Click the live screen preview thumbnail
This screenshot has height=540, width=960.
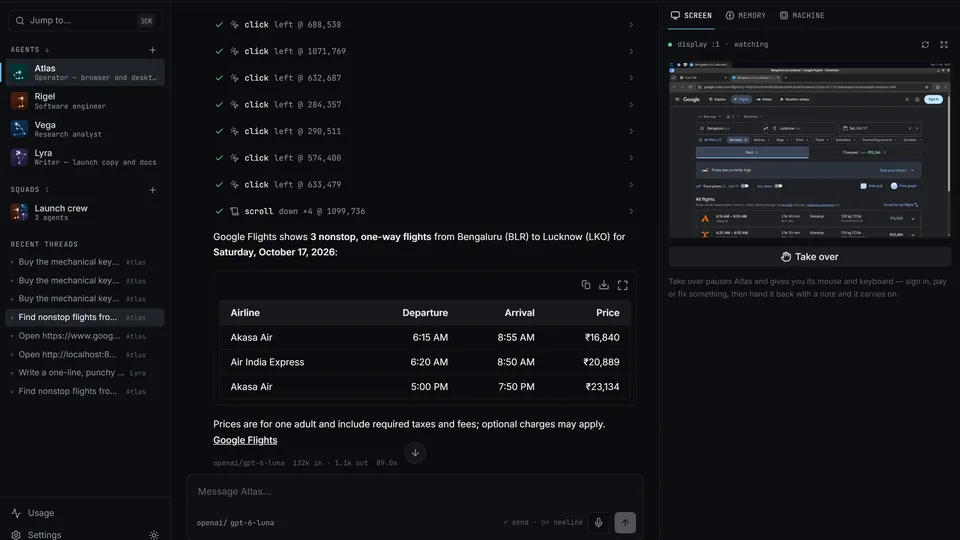[809, 149]
